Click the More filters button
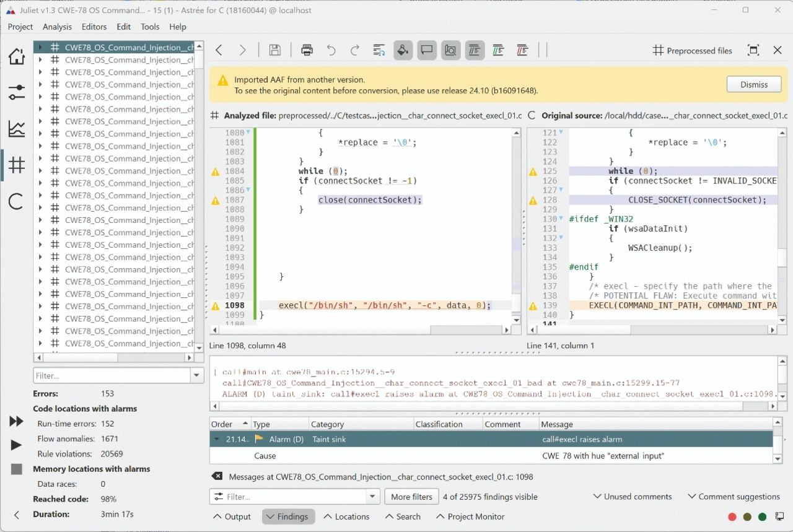 411,497
